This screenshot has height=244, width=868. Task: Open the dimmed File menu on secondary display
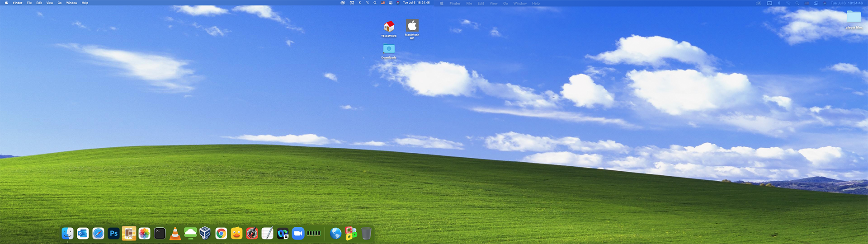click(469, 3)
